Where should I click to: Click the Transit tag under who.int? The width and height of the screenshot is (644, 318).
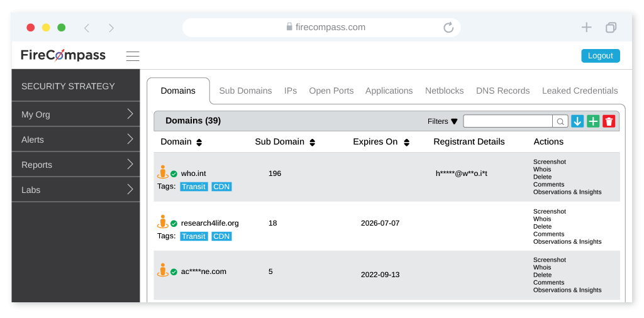(x=194, y=187)
